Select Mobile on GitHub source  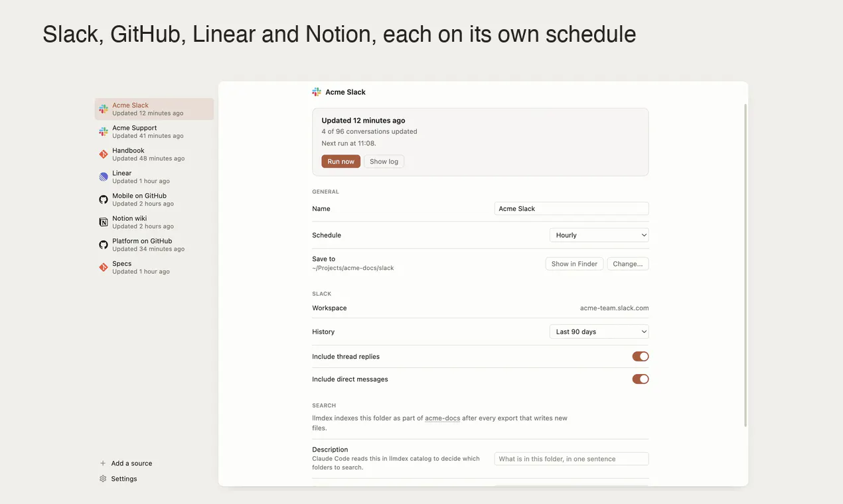coord(154,199)
